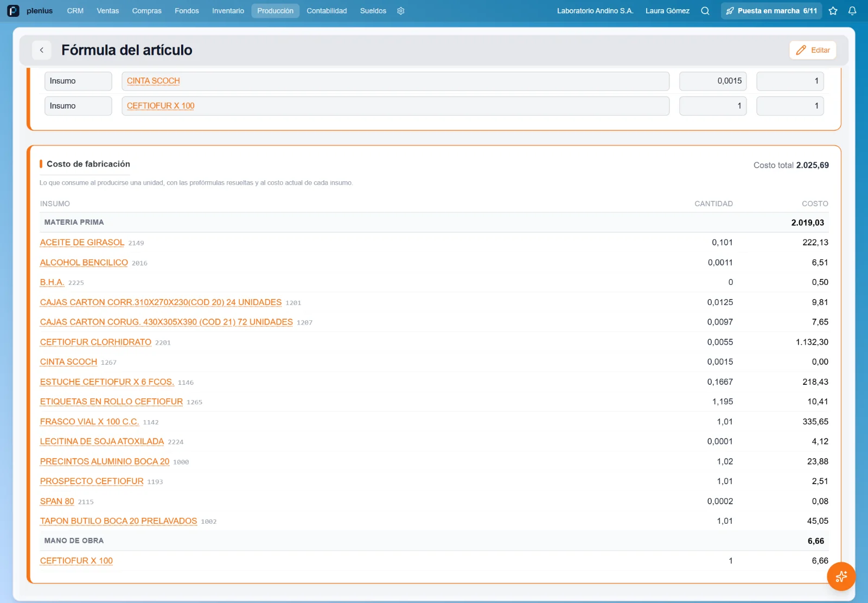Open CEFTIOFUR X 100 mano de obra link
The image size is (868, 603).
(76, 561)
